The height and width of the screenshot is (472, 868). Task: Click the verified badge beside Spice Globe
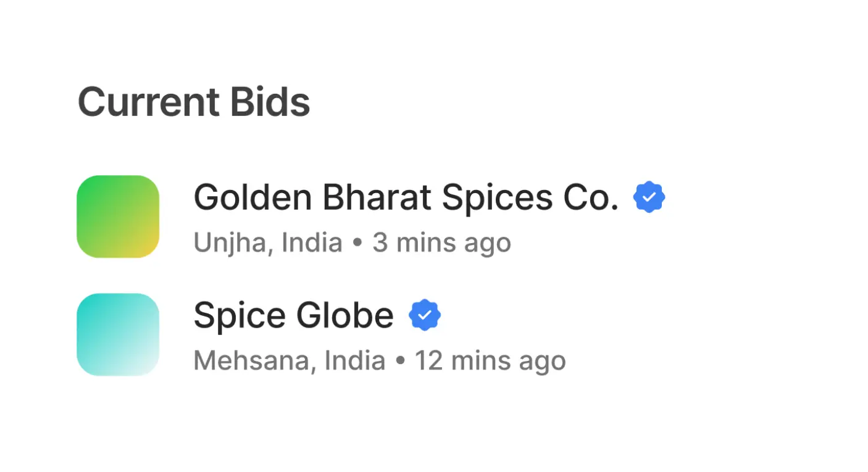[425, 315]
